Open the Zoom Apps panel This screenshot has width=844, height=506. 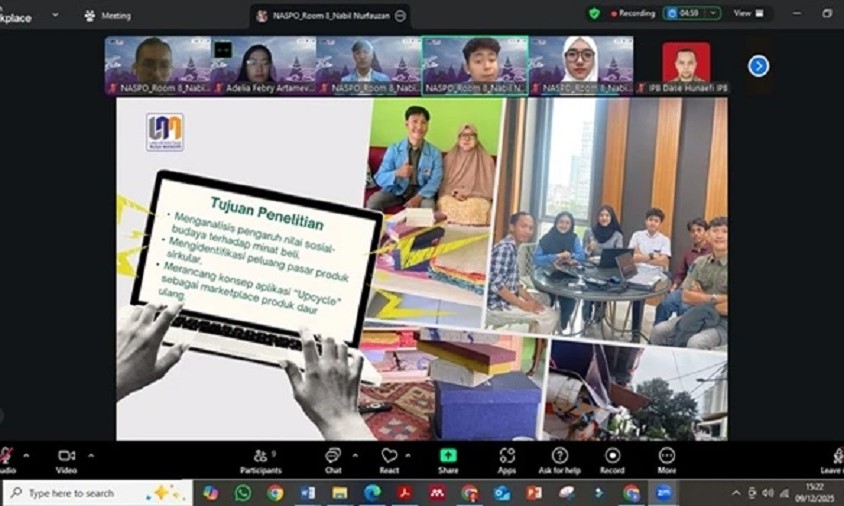coord(507,461)
